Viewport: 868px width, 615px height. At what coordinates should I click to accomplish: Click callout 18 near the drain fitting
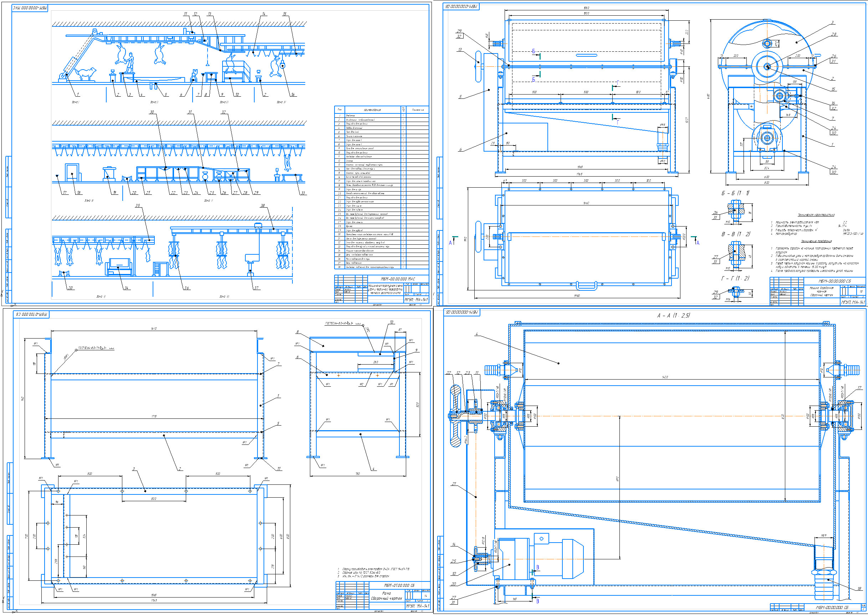pos(859,589)
